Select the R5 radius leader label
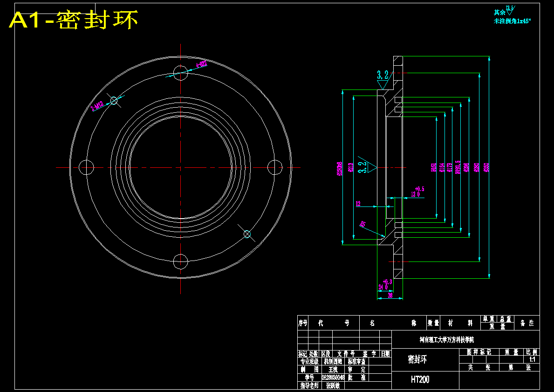Viewport: 554px width, 392px height. [x=362, y=224]
